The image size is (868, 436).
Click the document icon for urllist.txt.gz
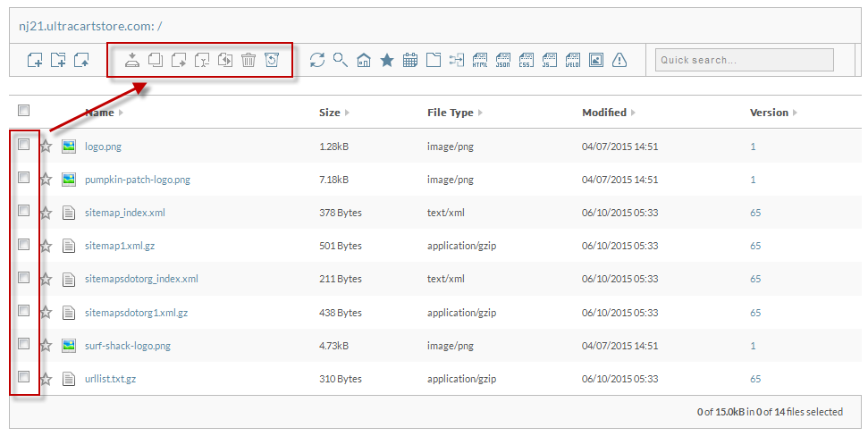coord(69,379)
